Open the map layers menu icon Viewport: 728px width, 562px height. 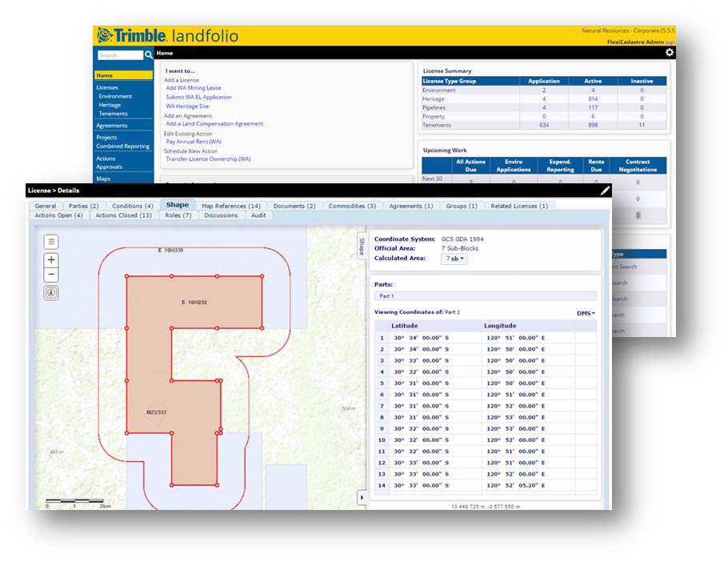[51, 242]
